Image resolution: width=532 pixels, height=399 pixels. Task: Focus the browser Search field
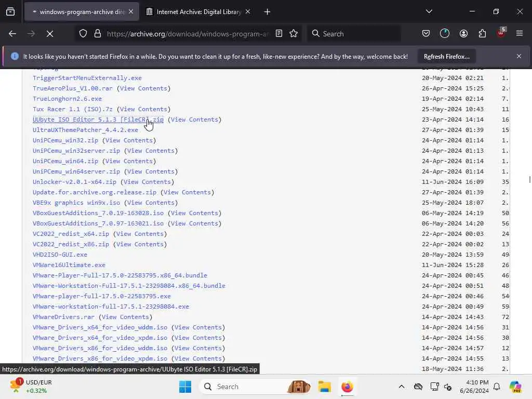point(354,34)
